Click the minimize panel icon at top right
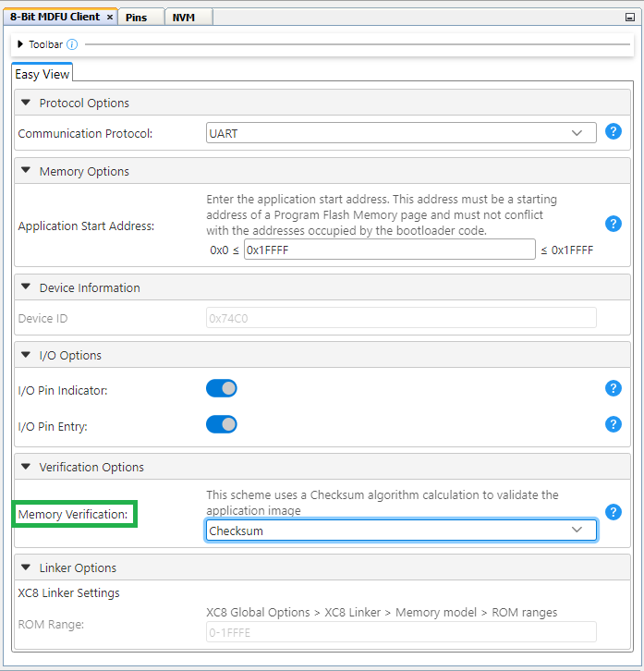The height and width of the screenshot is (671, 644). click(630, 17)
